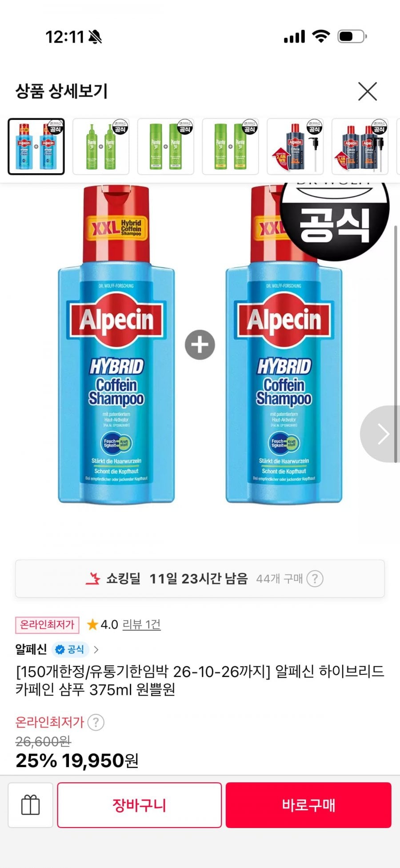Select the sixth Alpecin double-pack thumbnail
This screenshot has width=400, height=868.
(x=360, y=147)
